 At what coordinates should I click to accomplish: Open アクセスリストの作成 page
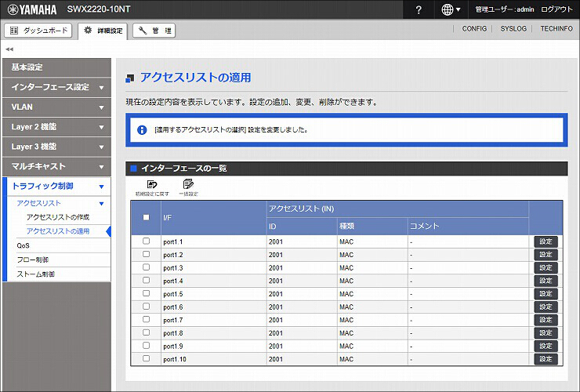[x=58, y=217]
